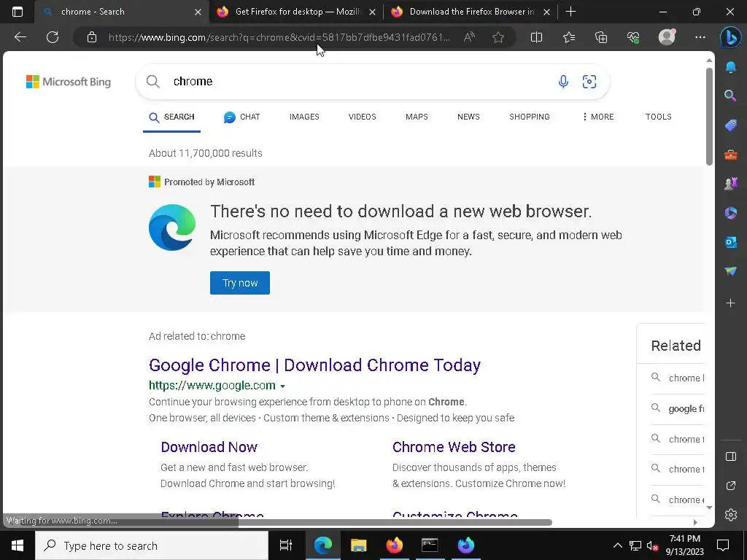The height and width of the screenshot is (560, 747).
Task: Open the Read aloud icon in address bar
Action: coord(469,37)
